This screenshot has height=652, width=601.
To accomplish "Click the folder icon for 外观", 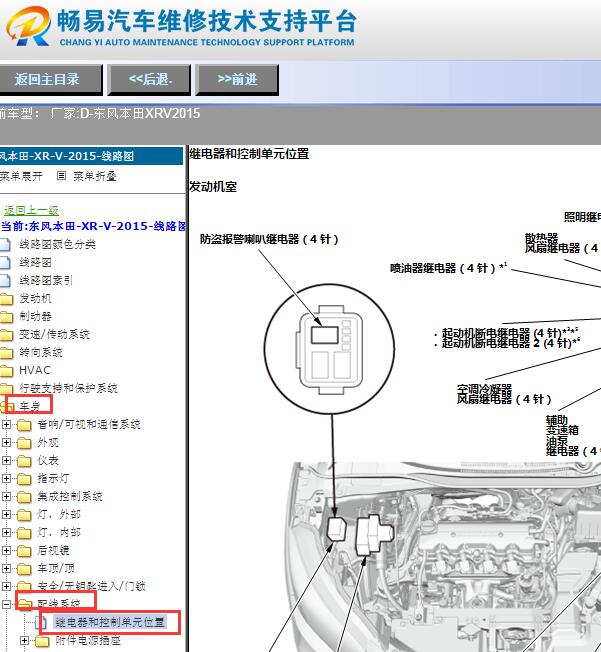I will point(25,443).
